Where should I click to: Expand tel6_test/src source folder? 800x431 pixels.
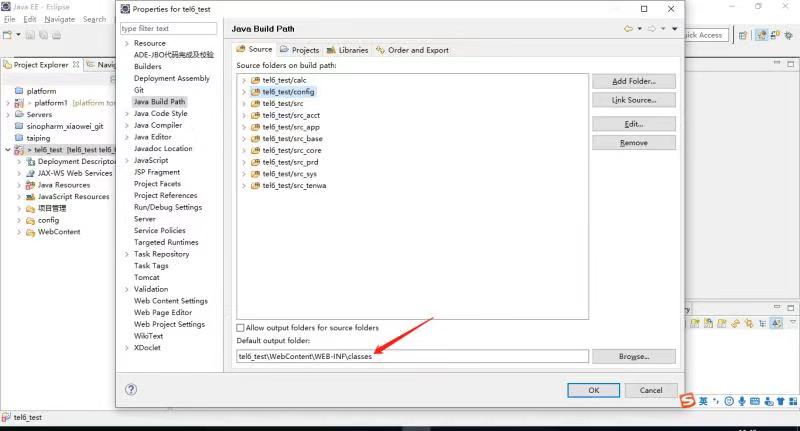tap(244, 104)
